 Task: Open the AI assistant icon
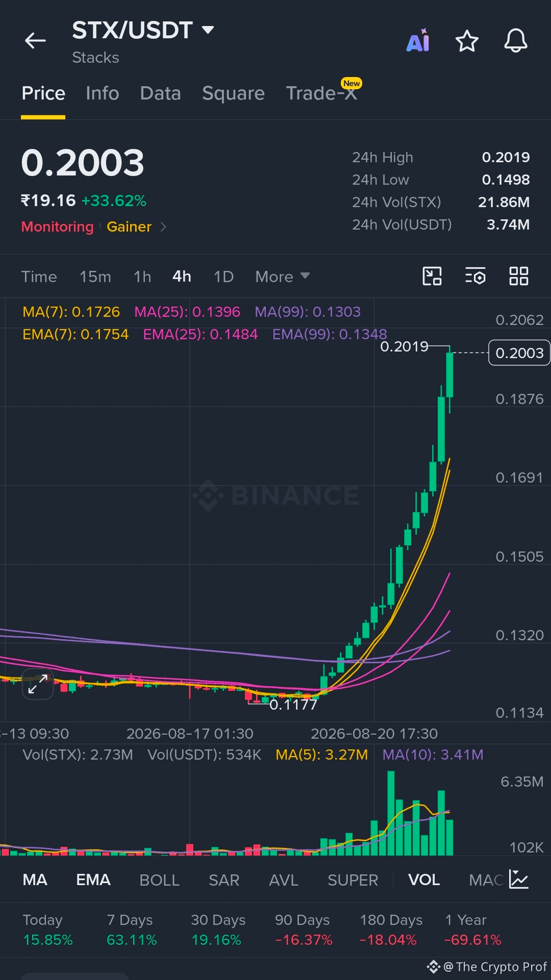point(418,41)
